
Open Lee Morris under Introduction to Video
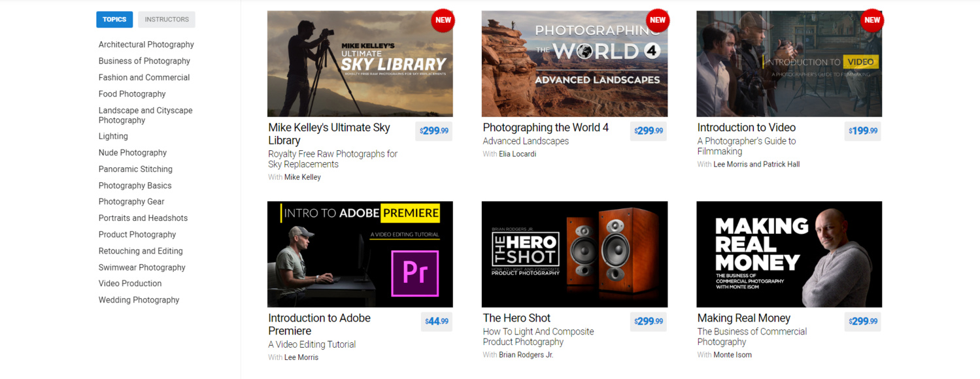click(730, 165)
